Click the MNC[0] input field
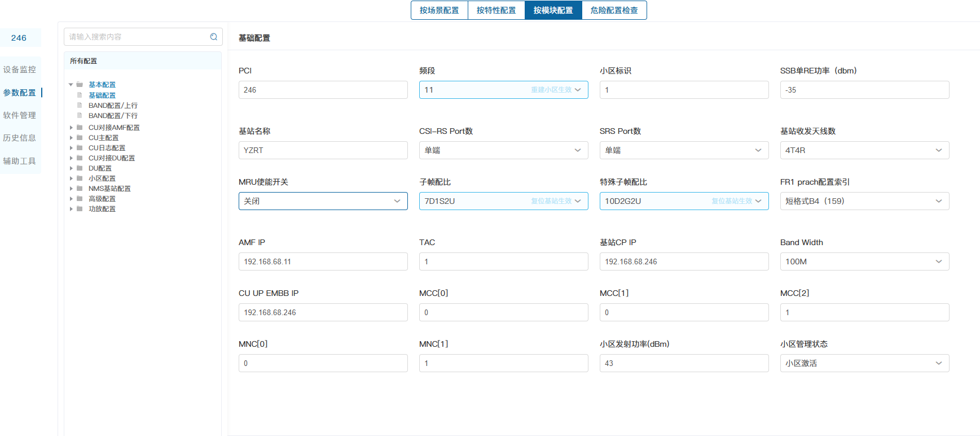The image size is (980, 436). (x=323, y=363)
